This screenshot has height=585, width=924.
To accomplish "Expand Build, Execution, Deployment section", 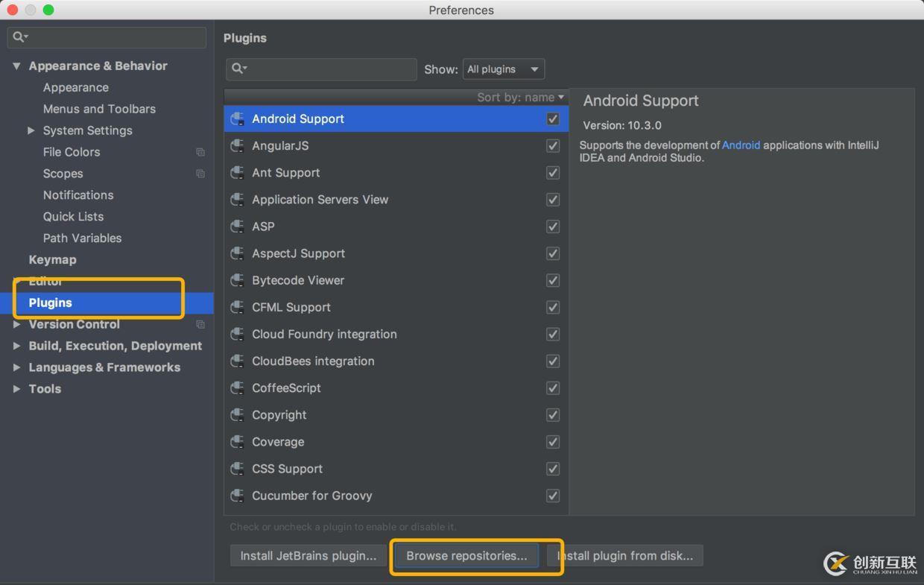I will (x=16, y=346).
